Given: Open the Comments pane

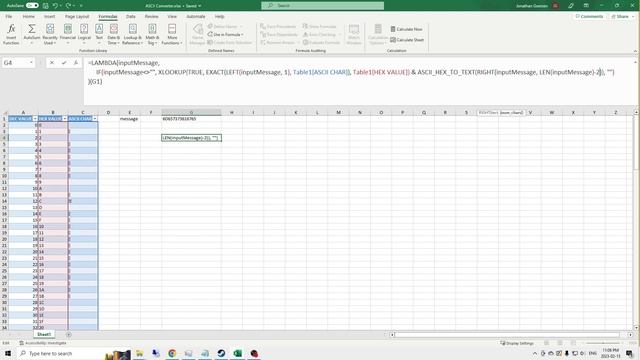Looking at the screenshot, I should tap(589, 16).
